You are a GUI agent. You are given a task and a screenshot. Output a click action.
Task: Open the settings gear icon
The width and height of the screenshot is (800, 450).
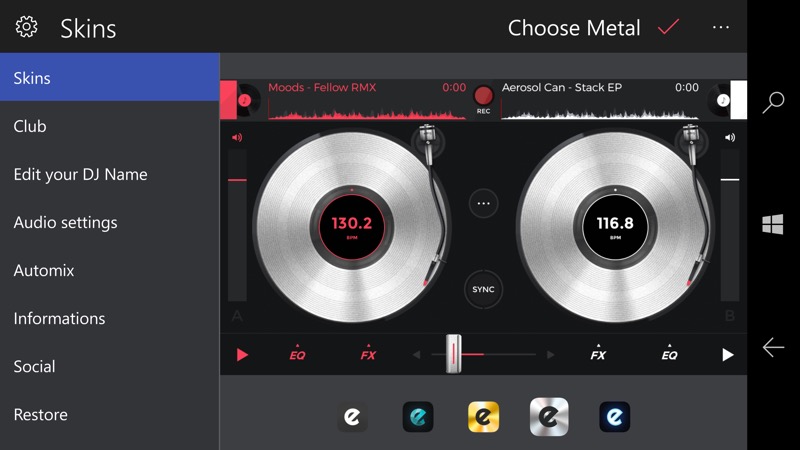(x=26, y=27)
